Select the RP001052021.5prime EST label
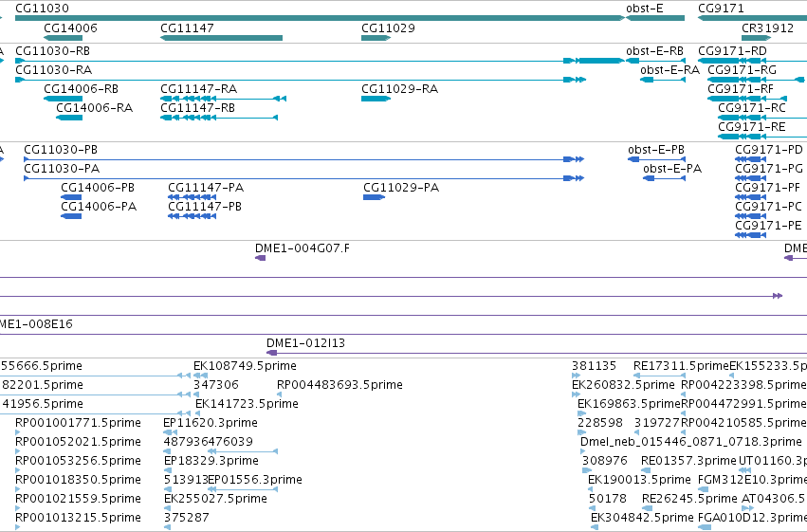807x532 pixels. 78,442
